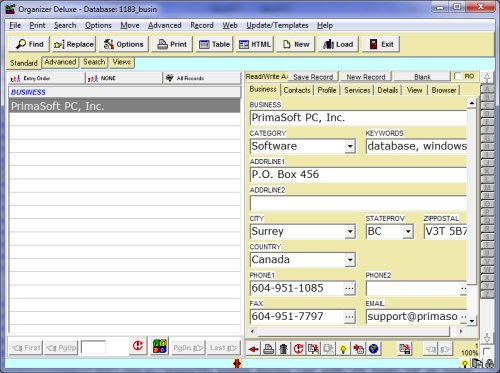Toggle the RO read-only checkbox
This screenshot has height=373, width=500.
coord(458,76)
